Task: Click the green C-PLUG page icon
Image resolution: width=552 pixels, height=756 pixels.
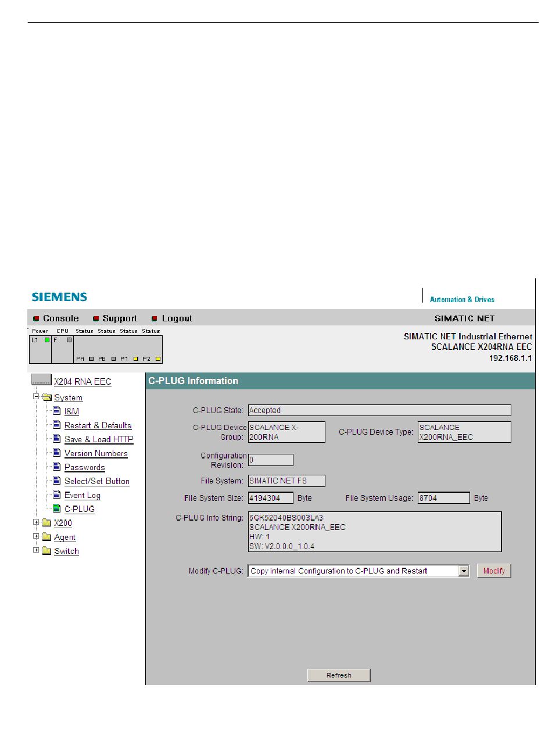Action: click(x=57, y=508)
